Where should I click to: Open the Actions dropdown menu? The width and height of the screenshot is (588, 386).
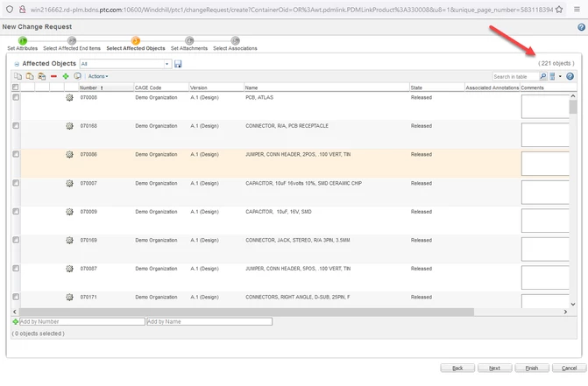pos(98,76)
